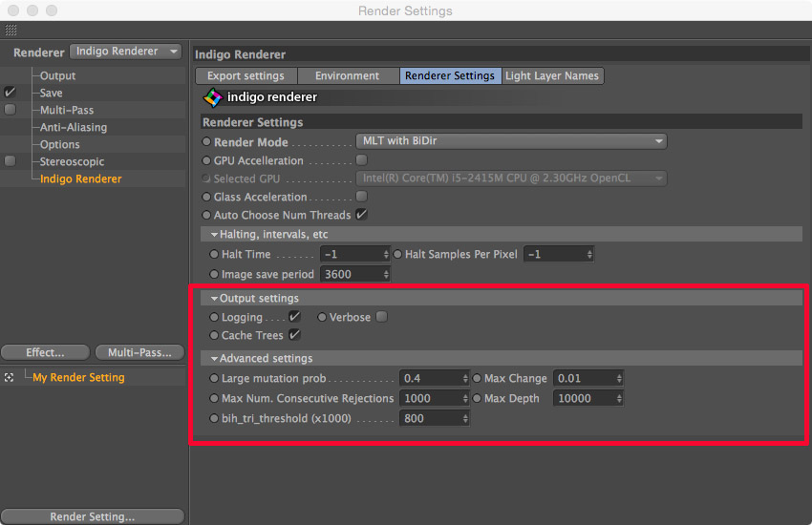The image size is (812, 525).
Task: Click Max Num. Consecutive Rejections field
Action: point(434,398)
